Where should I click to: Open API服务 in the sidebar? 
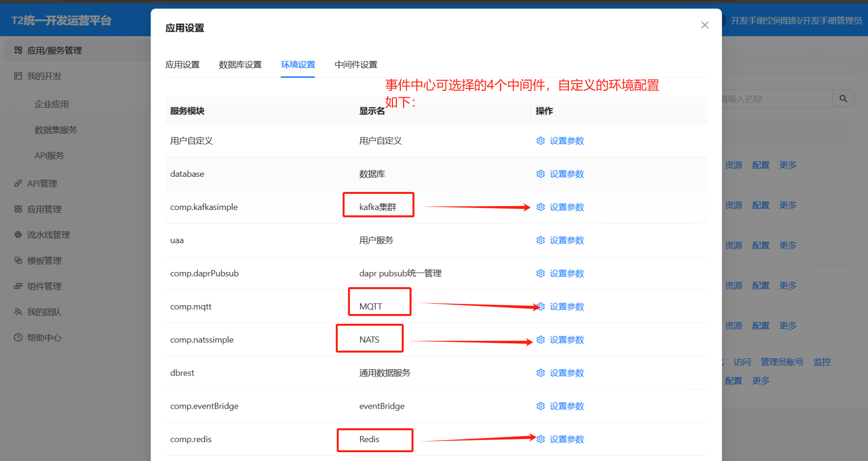tap(49, 156)
